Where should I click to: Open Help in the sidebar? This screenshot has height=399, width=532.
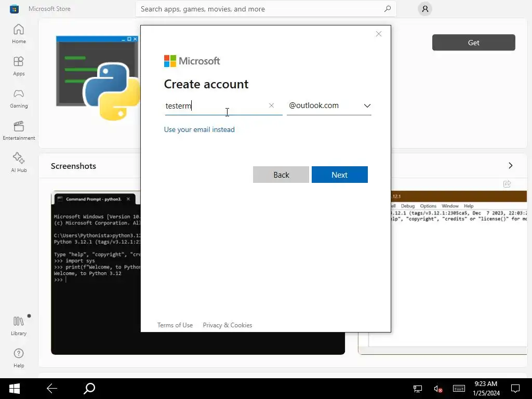[19, 358]
